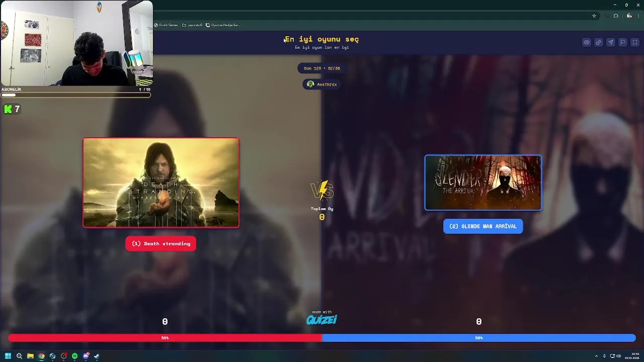
Task: Open the Oyun ve Hediye Kar... bookmark
Action: [223, 25]
